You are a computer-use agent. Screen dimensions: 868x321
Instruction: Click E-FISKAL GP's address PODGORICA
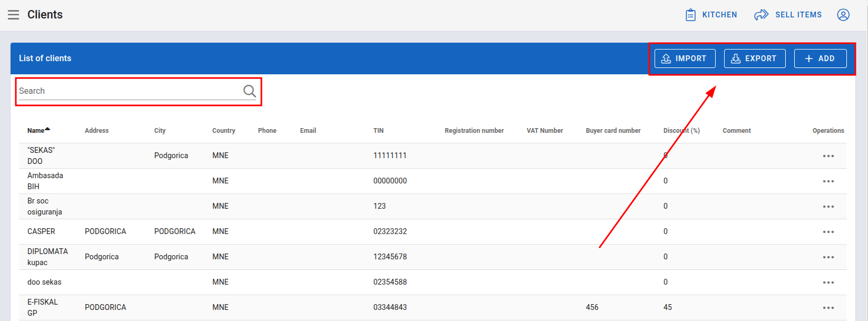(x=105, y=307)
